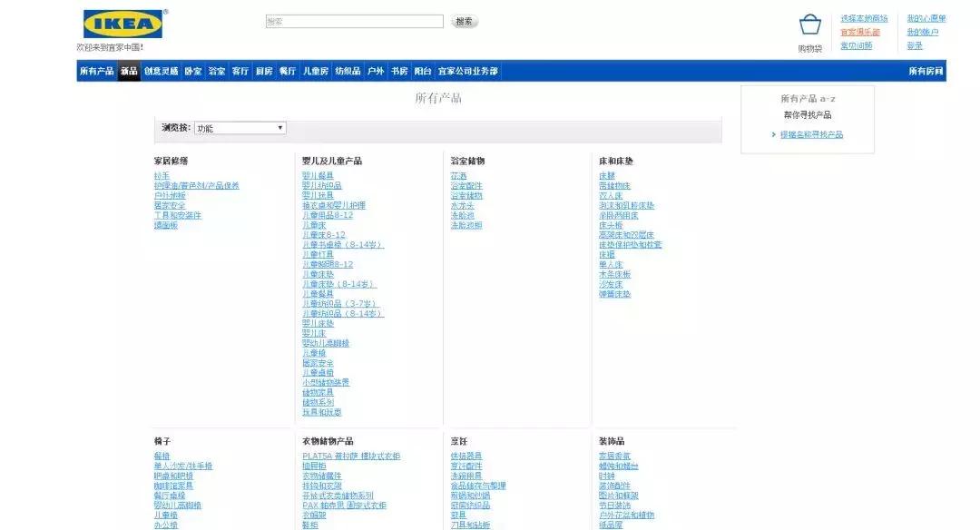Viewport: 980px width, 530px height.
Task: Click the IKEA logo
Action: point(123,25)
